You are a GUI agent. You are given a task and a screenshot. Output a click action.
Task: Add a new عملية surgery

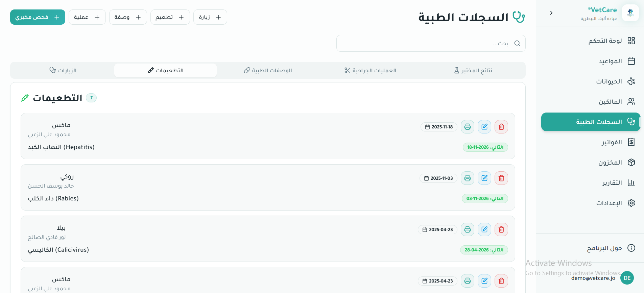coord(87,17)
